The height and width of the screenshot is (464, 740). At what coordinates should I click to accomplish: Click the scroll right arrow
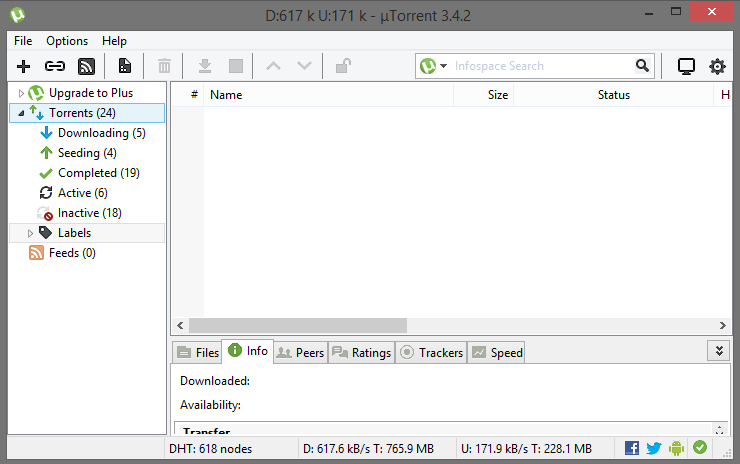723,325
